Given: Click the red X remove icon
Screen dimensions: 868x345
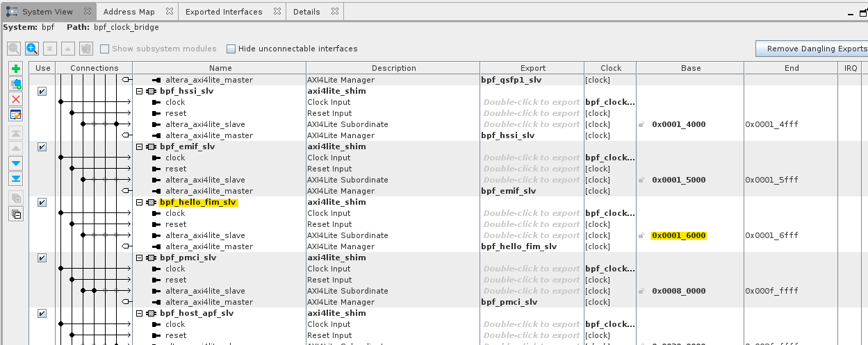Looking at the screenshot, I should pos(16,99).
